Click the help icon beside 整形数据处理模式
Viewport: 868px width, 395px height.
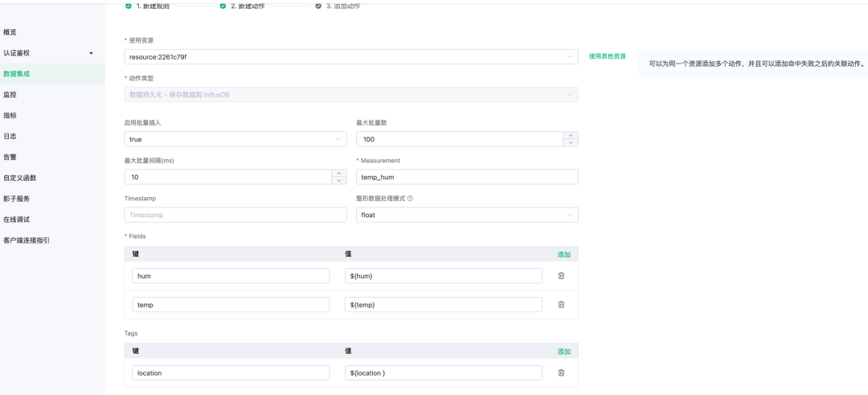coord(410,198)
